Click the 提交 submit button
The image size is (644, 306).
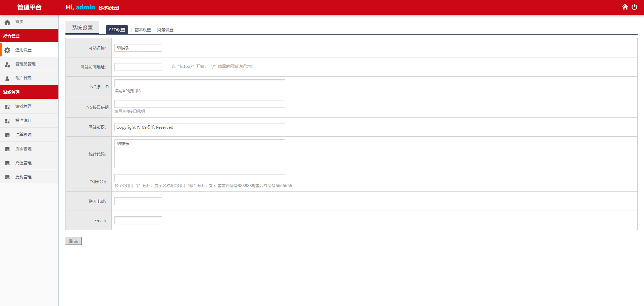73,241
